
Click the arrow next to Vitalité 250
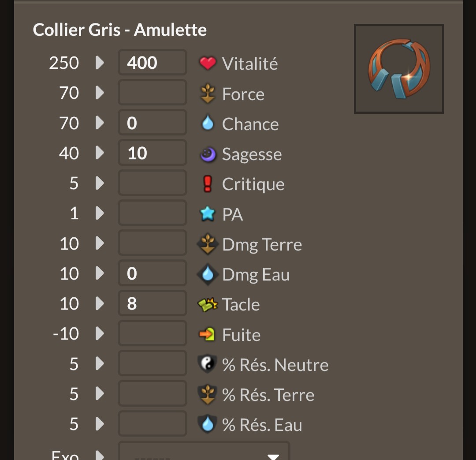pyautogui.click(x=100, y=63)
